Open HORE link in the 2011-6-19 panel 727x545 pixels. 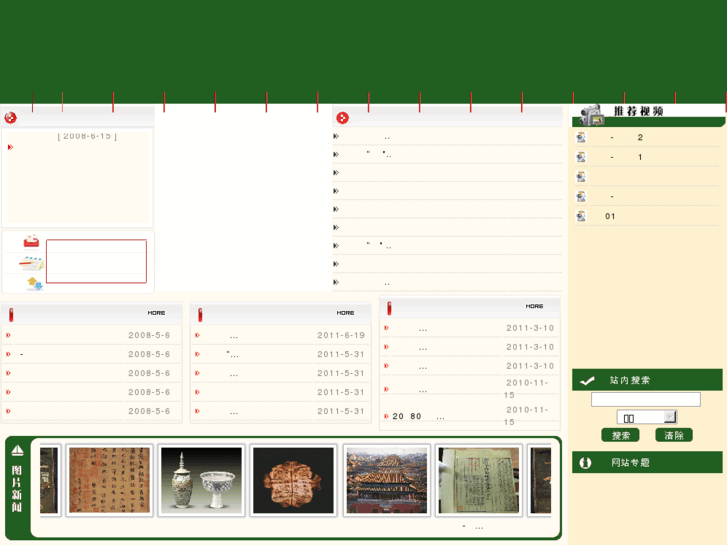pyautogui.click(x=345, y=313)
